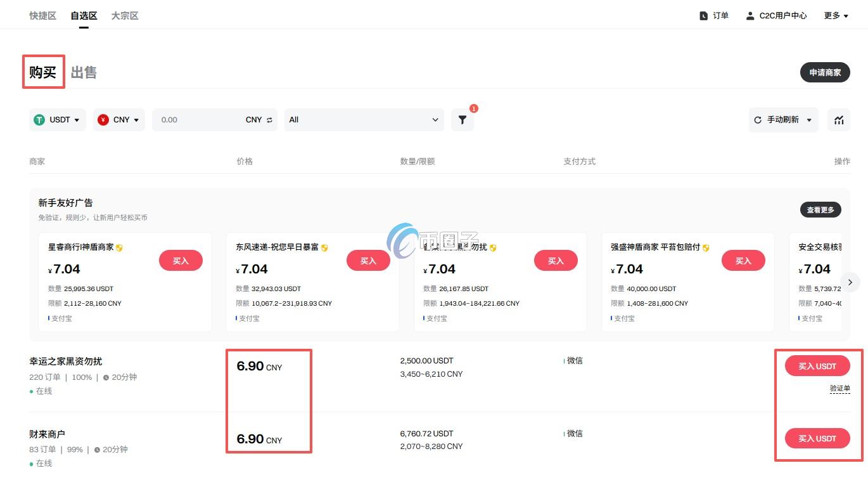The height and width of the screenshot is (482, 868).
Task: Click the carousel next arrow on the right
Action: click(850, 282)
